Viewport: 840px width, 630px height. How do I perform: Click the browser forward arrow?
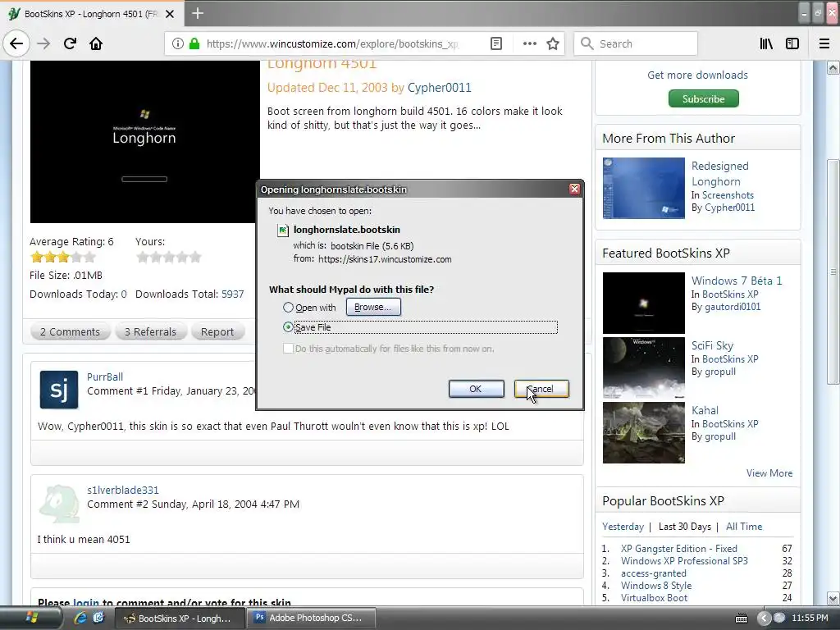click(x=43, y=43)
